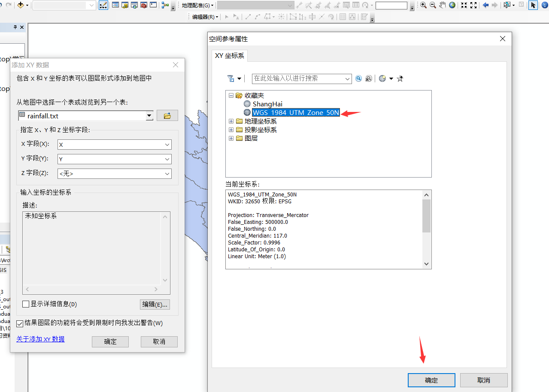Click the folder browse button beside rainfall.txt
The height and width of the screenshot is (392, 549).
[x=167, y=115]
